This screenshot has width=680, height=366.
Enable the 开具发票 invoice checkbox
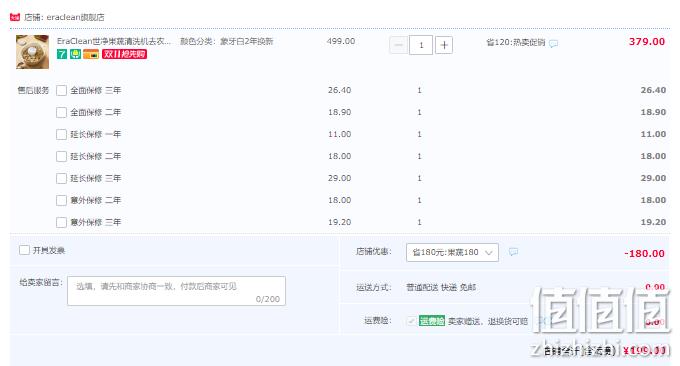click(24, 250)
